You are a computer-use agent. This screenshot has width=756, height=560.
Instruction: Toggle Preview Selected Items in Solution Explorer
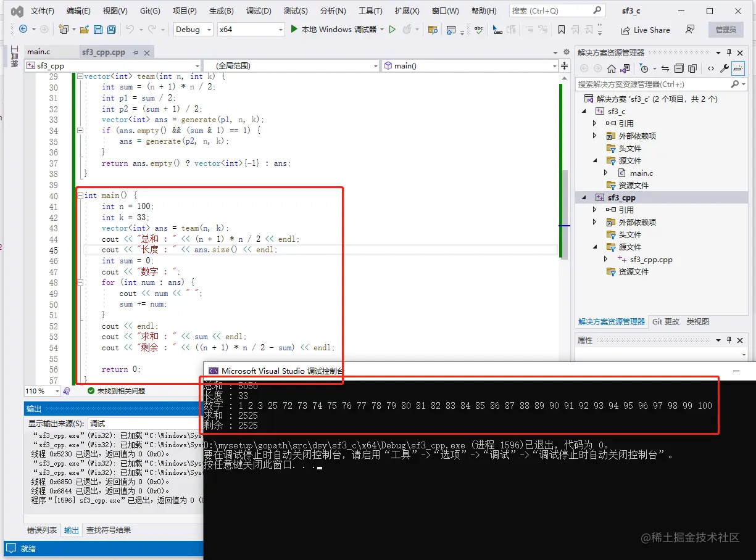(738, 68)
